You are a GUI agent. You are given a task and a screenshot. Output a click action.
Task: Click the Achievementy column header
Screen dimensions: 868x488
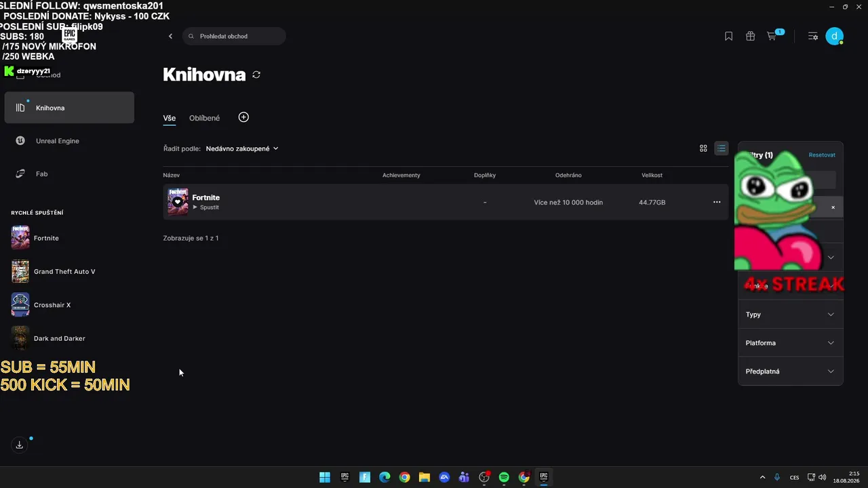click(x=401, y=176)
